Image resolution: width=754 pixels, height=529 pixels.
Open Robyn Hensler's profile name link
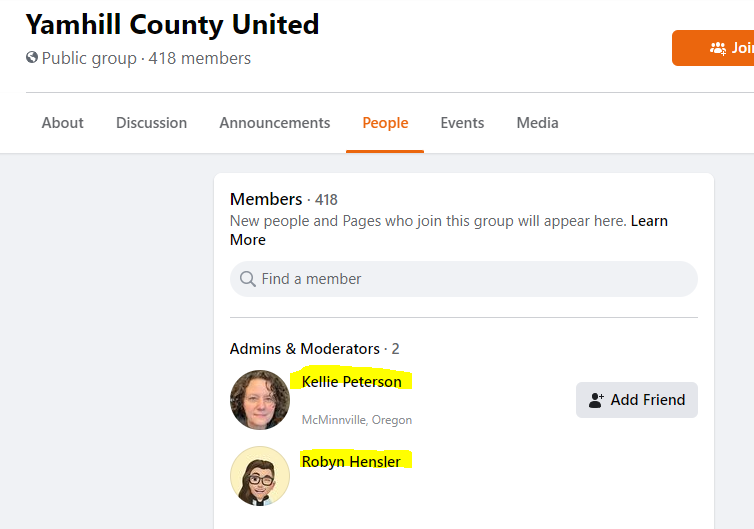click(351, 462)
